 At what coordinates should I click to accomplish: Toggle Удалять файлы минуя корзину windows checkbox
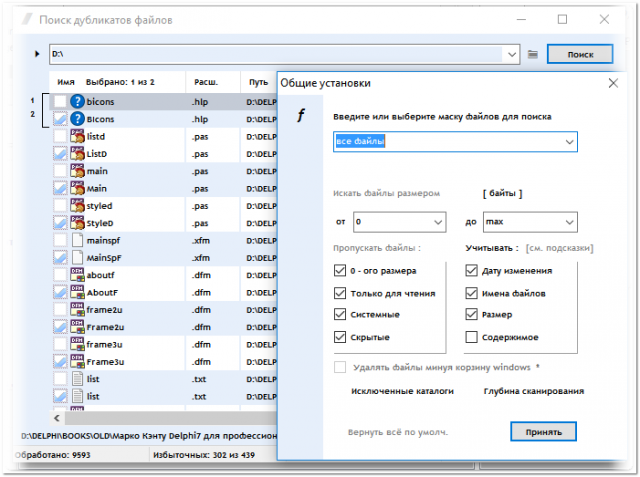point(340,367)
